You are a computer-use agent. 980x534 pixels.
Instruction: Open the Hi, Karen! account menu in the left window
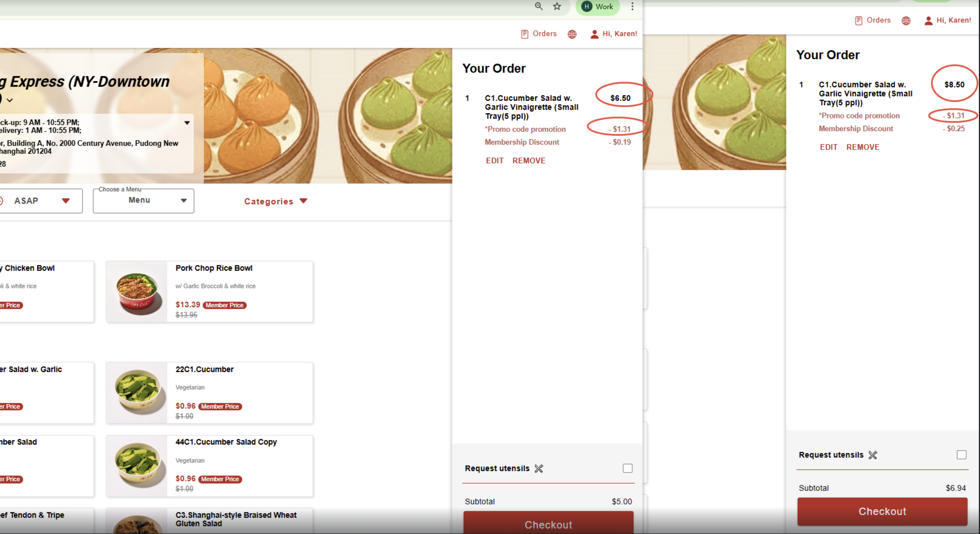click(614, 34)
